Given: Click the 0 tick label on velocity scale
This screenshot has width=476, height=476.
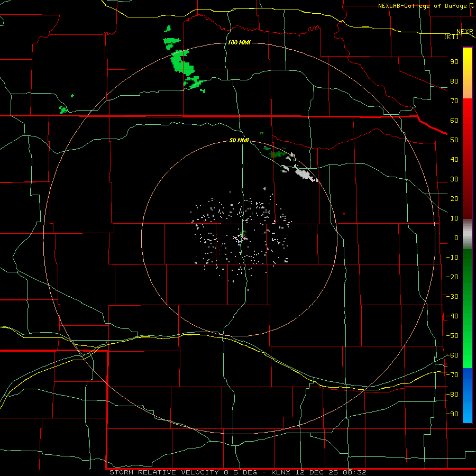Looking at the screenshot, I should [x=456, y=237].
